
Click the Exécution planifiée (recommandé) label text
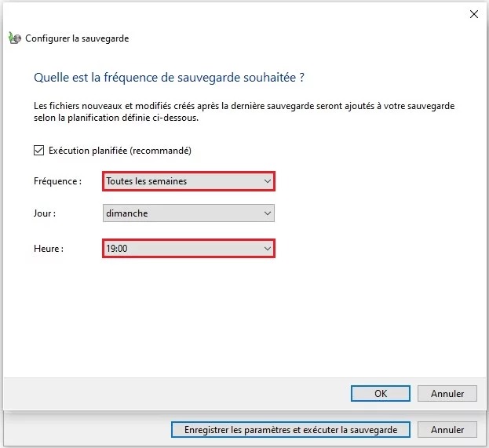pyautogui.click(x=120, y=151)
